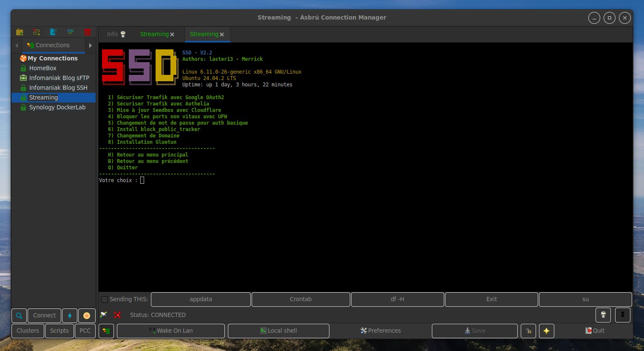This screenshot has height=351, width=644.
Task: Minimize the Ásbrú Connection Manager window
Action: pos(594,18)
